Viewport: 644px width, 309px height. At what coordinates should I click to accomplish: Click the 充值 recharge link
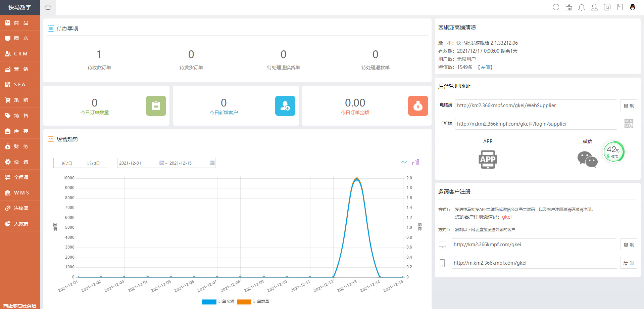485,67
